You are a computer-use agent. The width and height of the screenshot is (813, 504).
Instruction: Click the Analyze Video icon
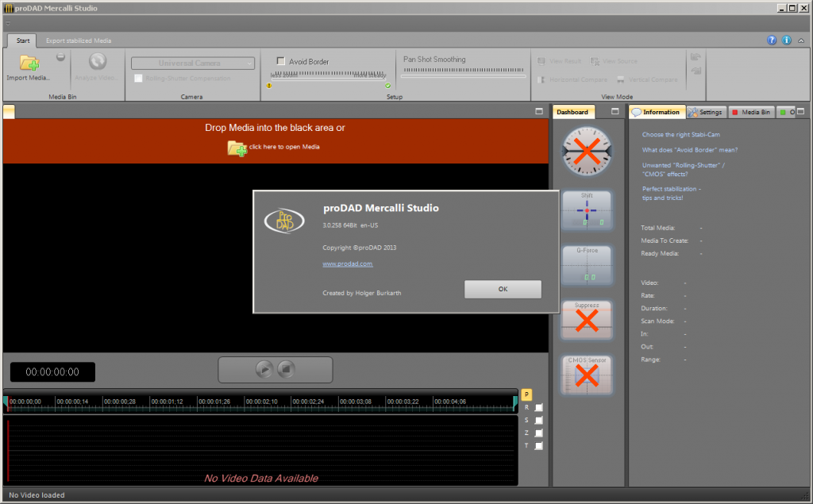click(97, 61)
